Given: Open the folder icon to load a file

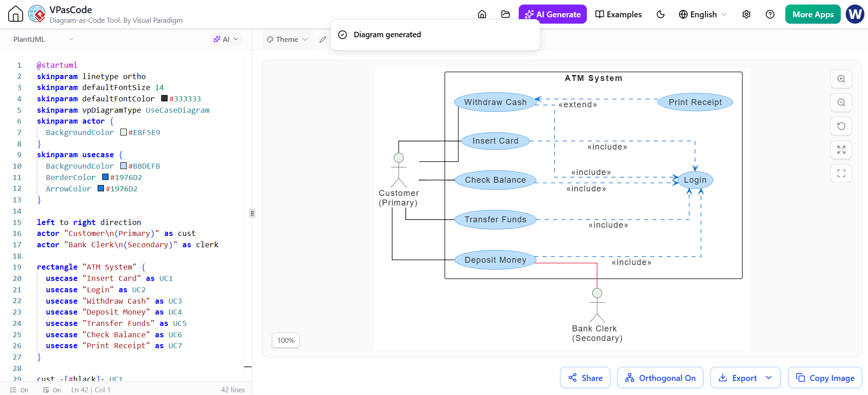Looking at the screenshot, I should (506, 14).
